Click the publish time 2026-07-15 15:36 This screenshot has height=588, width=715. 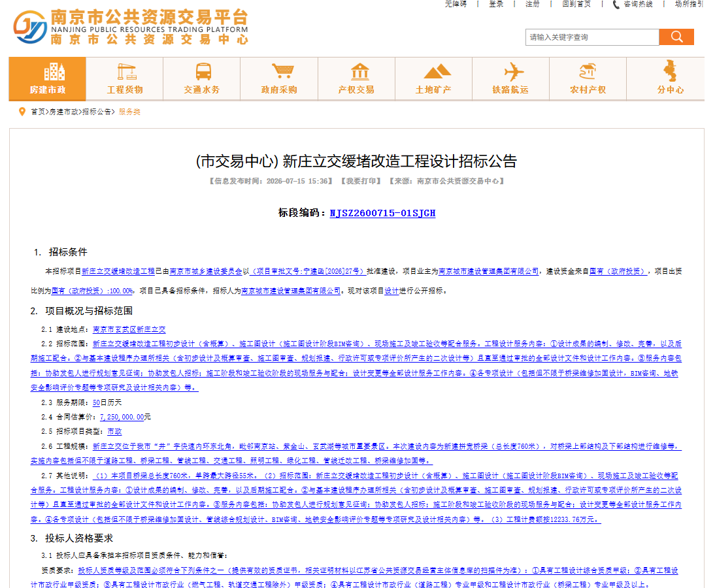(x=297, y=181)
